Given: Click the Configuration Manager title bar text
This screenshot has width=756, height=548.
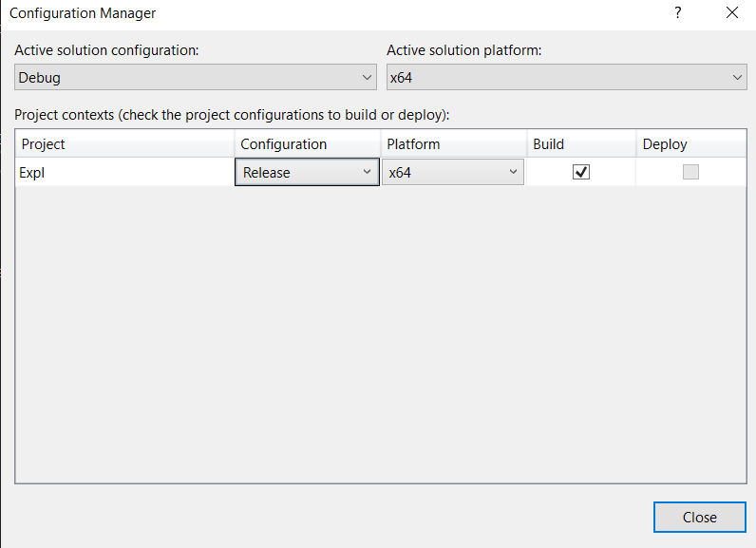Looking at the screenshot, I should pos(83,13).
